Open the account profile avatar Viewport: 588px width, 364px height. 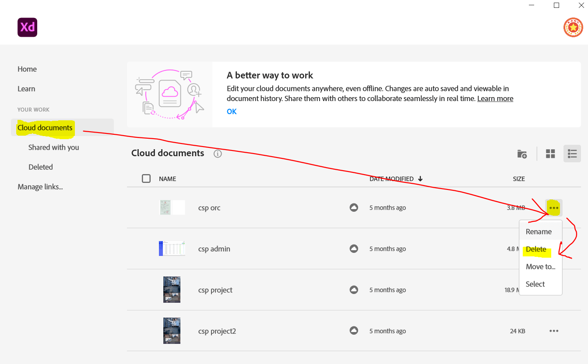click(573, 27)
